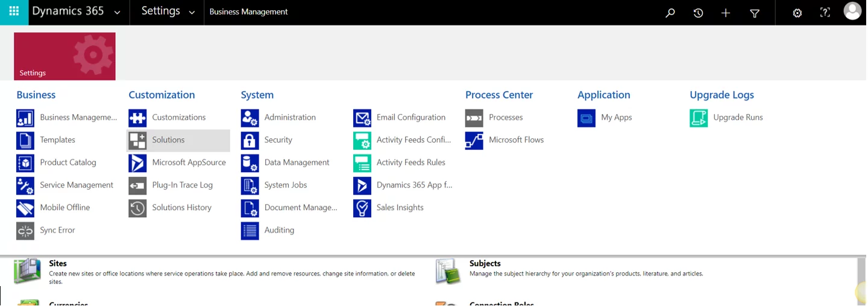Open the Upgrade Runs link

738,118
